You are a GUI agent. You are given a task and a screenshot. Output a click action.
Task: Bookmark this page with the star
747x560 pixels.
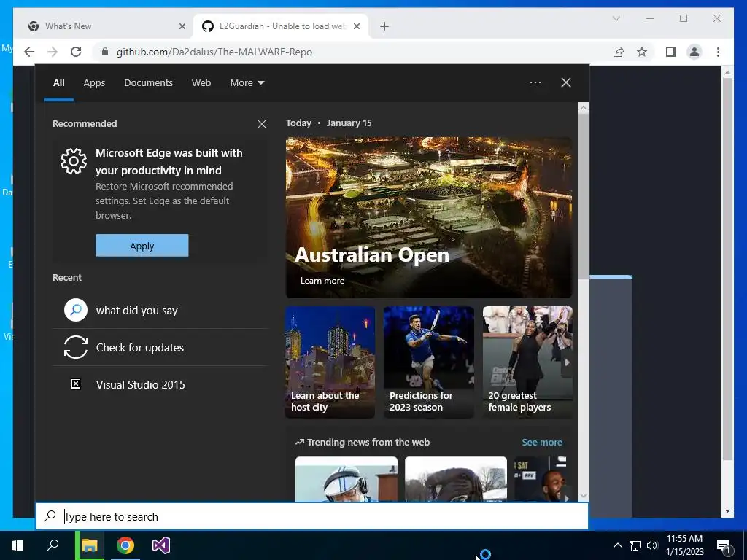pyautogui.click(x=642, y=52)
